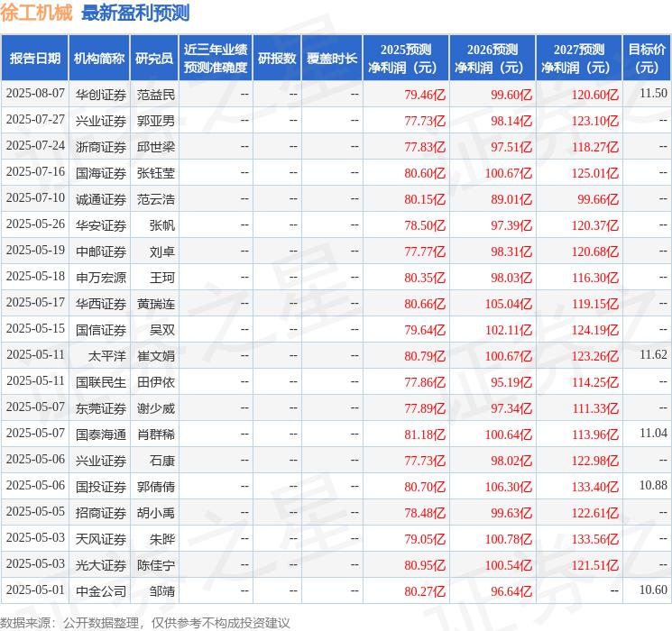This screenshot has width=672, height=631.
Task: Open the 华创证券 institution entry
Action: pyautogui.click(x=100, y=94)
